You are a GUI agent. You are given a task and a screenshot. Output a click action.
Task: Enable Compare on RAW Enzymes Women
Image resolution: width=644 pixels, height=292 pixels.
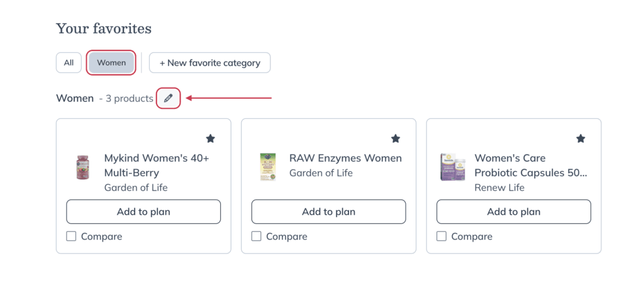(x=257, y=237)
